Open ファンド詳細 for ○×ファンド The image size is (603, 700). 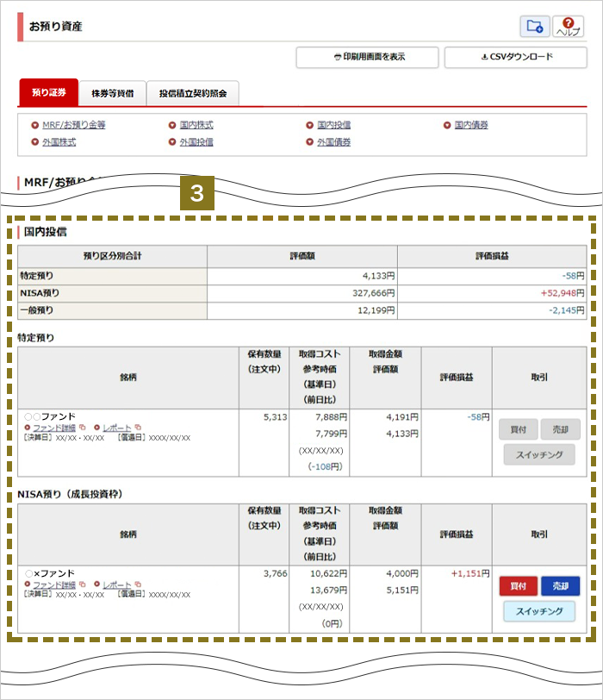pyautogui.click(x=54, y=584)
